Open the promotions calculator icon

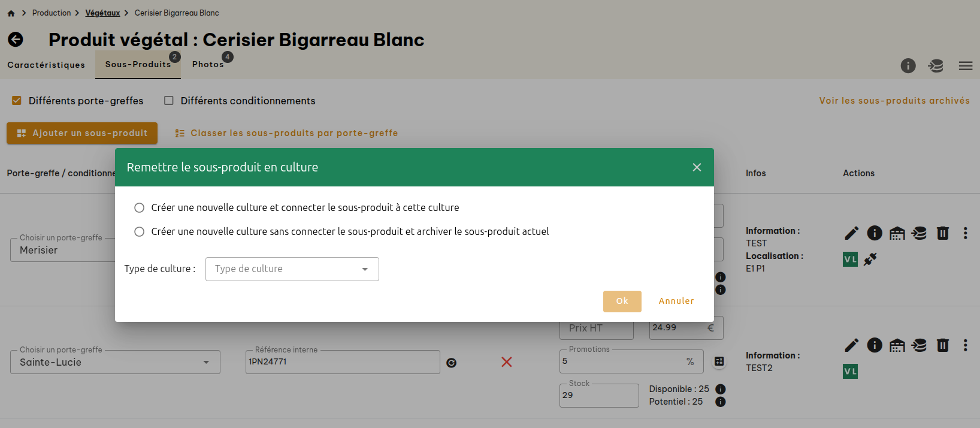point(719,361)
